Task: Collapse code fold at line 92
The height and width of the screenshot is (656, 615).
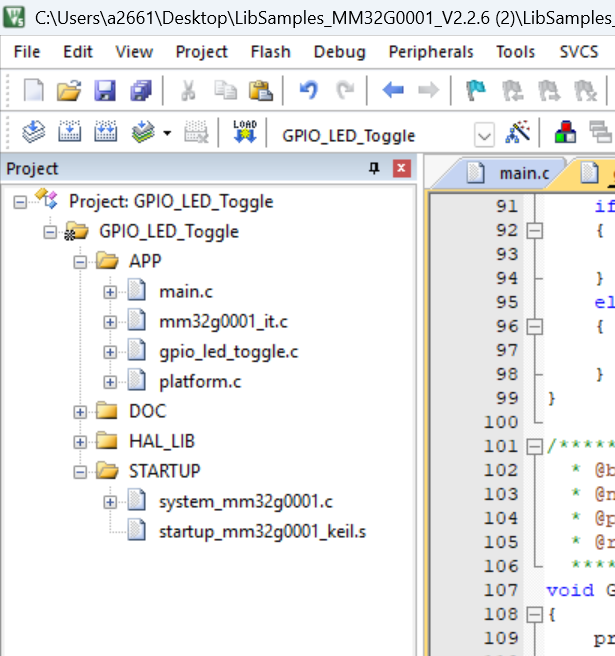Action: [x=534, y=230]
